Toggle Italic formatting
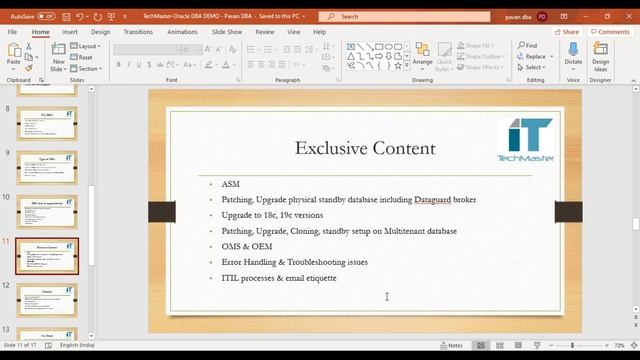The image size is (640, 360). click(129, 64)
